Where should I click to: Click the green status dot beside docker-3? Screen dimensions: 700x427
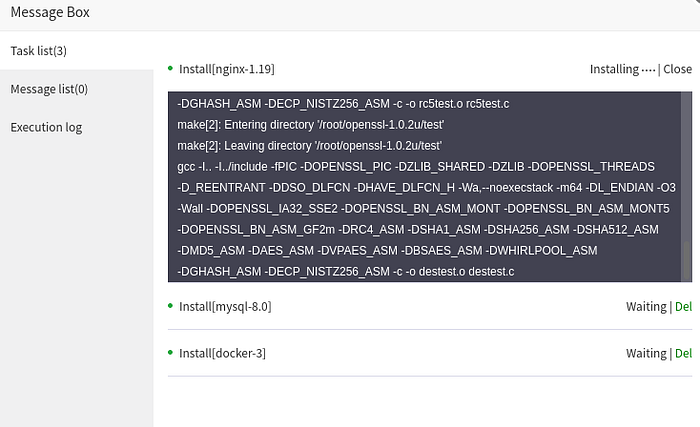170,352
